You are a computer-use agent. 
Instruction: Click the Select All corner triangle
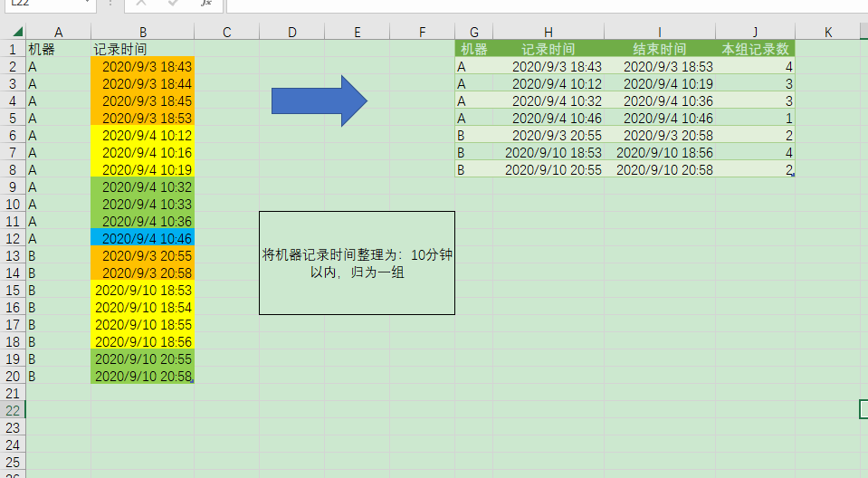17,32
